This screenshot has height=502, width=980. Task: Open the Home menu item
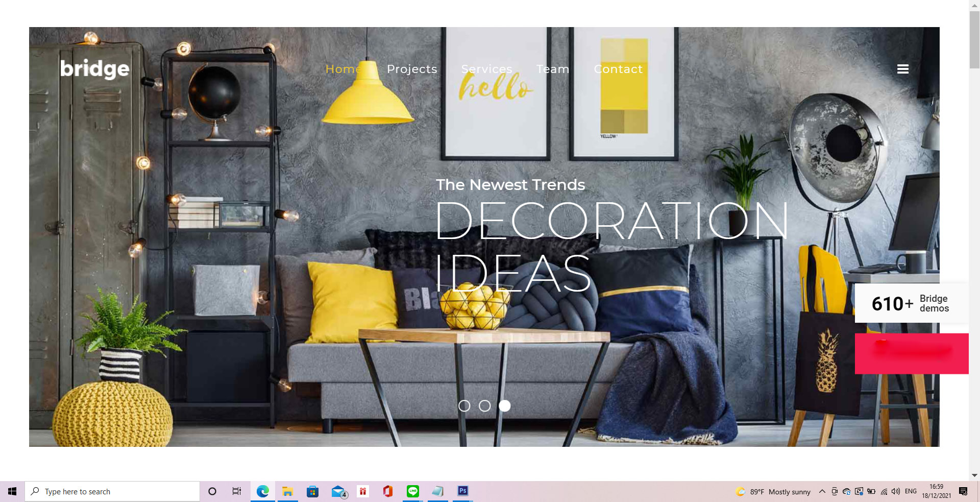tap(344, 69)
